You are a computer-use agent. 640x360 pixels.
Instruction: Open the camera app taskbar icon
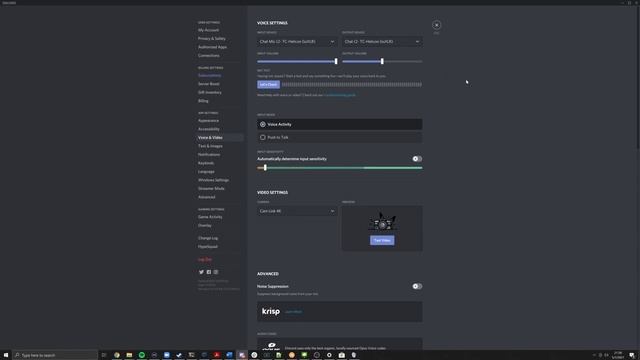pos(342,355)
